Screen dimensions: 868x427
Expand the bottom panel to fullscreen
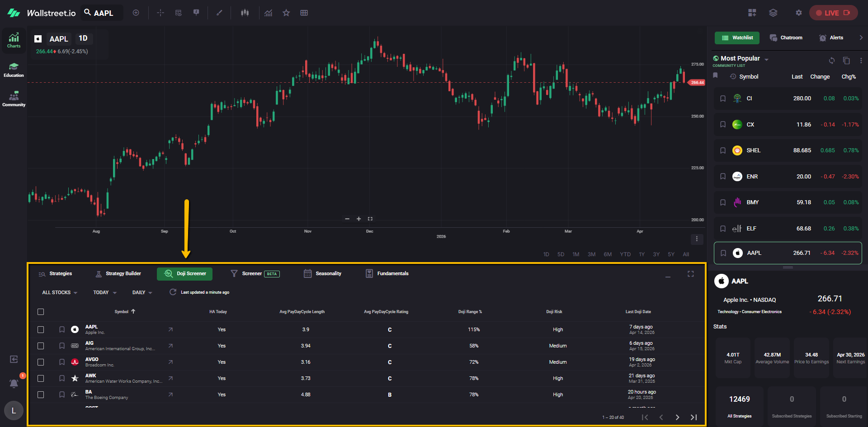(690, 274)
